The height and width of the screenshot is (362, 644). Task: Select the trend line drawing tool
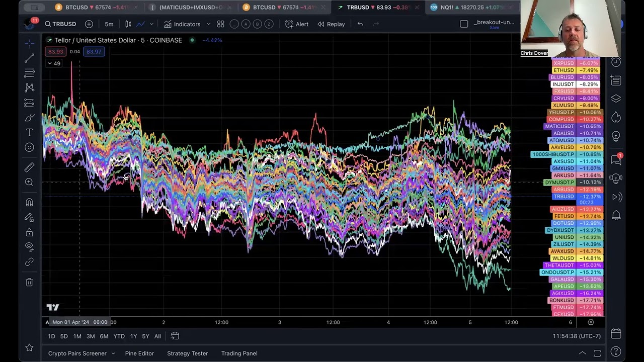29,58
